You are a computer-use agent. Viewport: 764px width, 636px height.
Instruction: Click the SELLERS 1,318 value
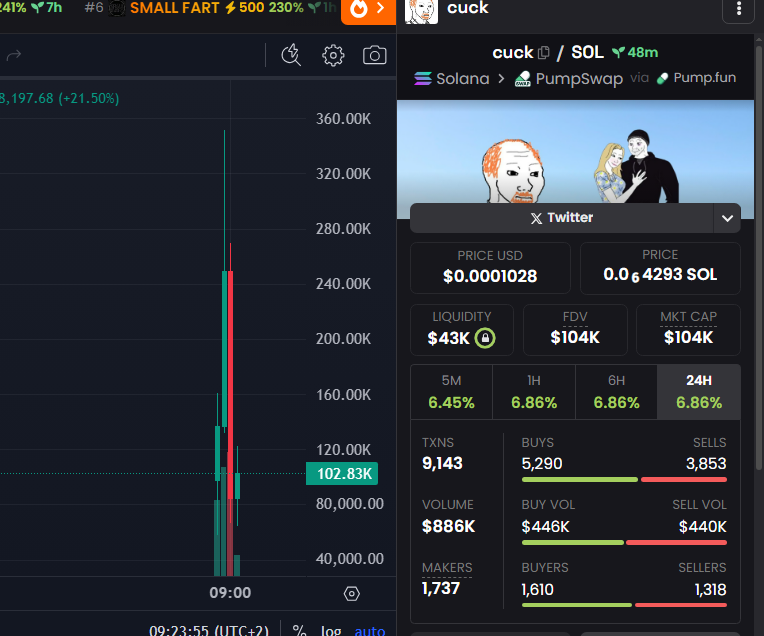[x=710, y=590]
